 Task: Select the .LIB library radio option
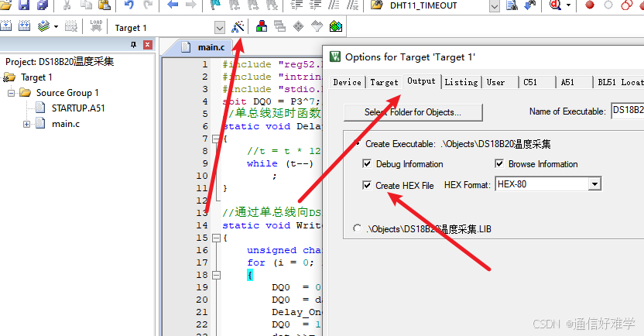pos(357,228)
